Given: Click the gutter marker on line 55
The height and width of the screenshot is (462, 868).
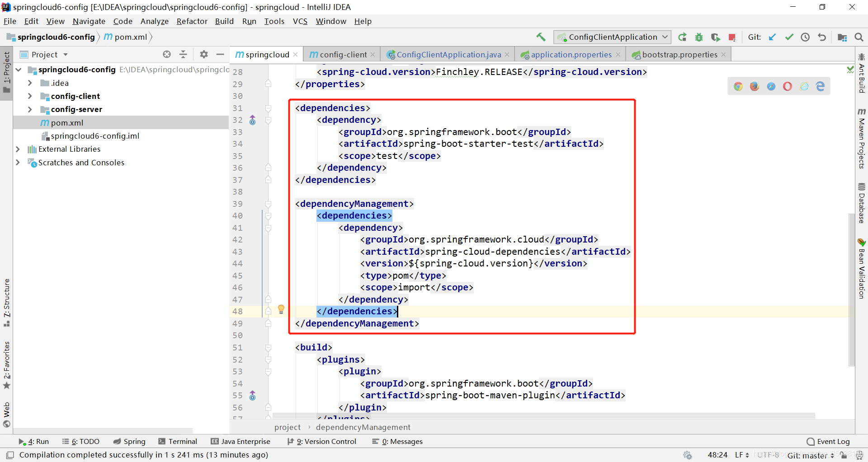Looking at the screenshot, I should click(253, 396).
